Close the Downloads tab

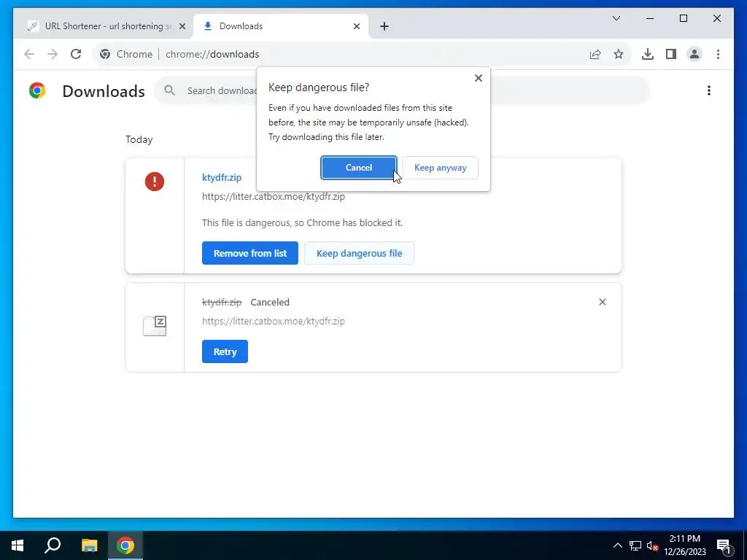pos(356,27)
